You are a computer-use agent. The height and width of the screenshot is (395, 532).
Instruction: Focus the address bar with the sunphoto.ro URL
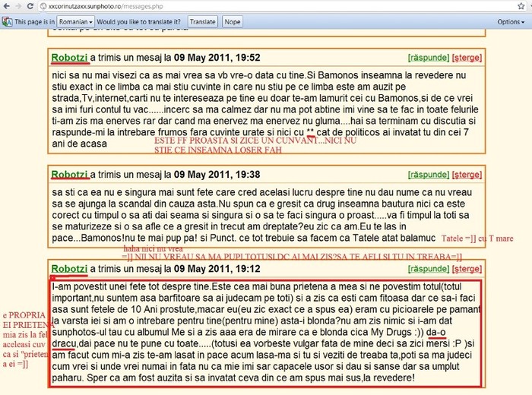pyautogui.click(x=228, y=6)
